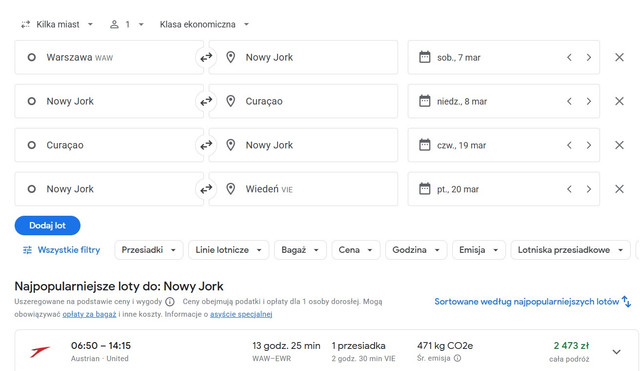
Task: Open the Linie lotnicze filter dropdown
Action: coord(228,250)
